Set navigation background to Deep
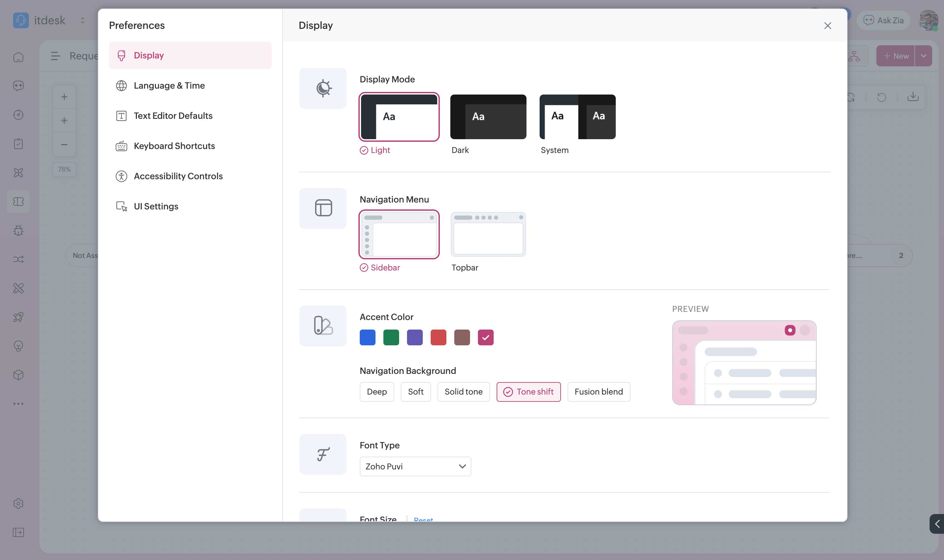 [x=376, y=392]
